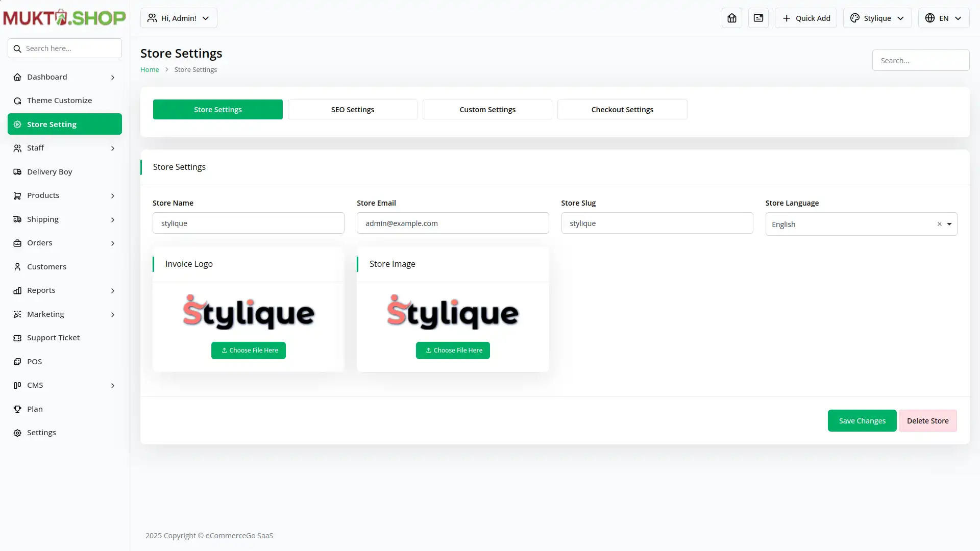
Task: Click the header icon next to Quick Add
Action: 758,18
